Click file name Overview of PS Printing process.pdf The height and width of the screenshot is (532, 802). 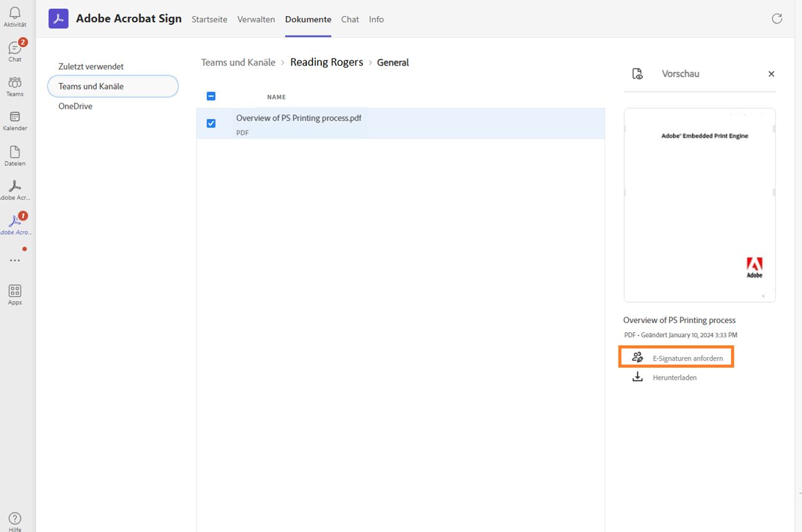coord(298,118)
